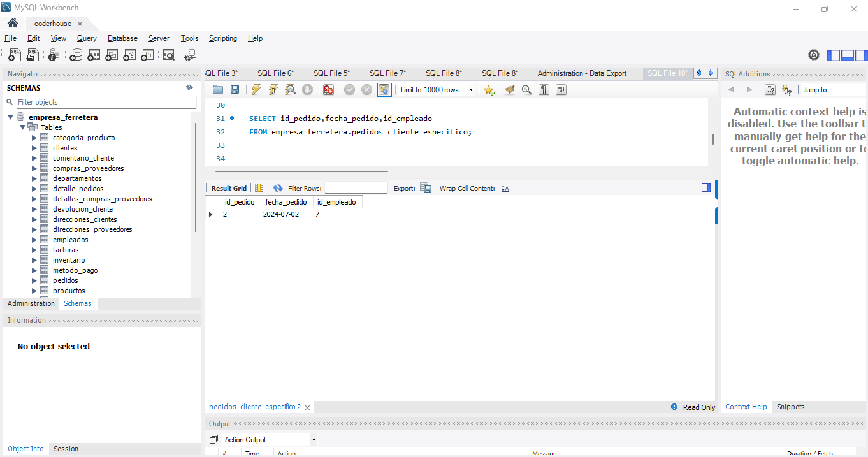Search table data from main toolbar
The height and width of the screenshot is (457, 868).
tap(168, 55)
